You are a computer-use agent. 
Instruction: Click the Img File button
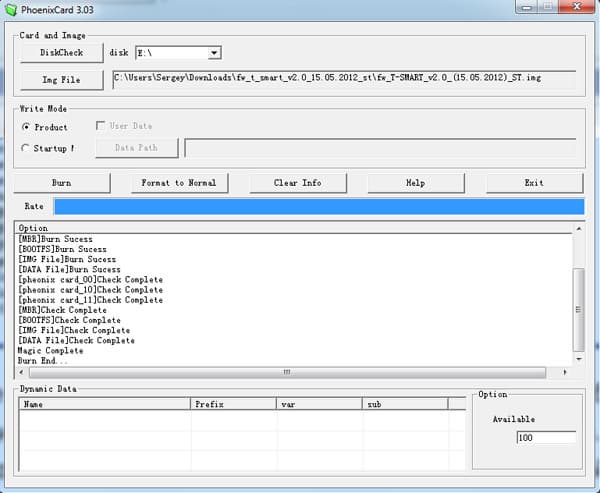tap(62, 80)
